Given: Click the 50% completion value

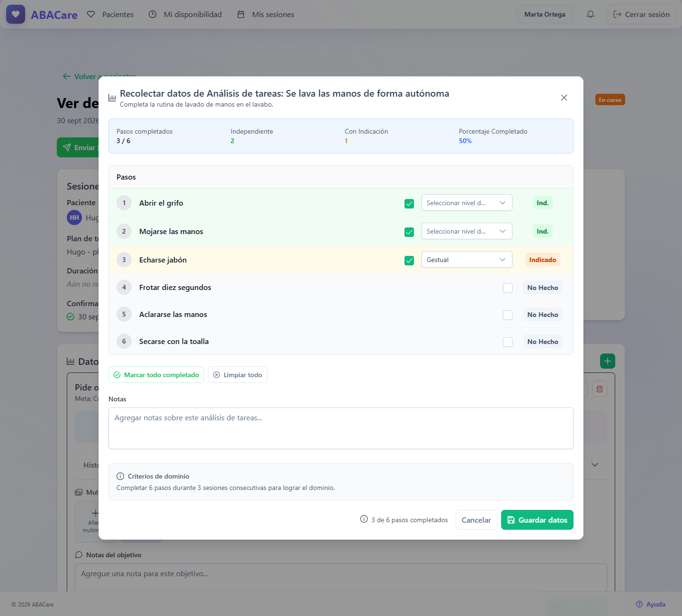Looking at the screenshot, I should pos(465,141).
